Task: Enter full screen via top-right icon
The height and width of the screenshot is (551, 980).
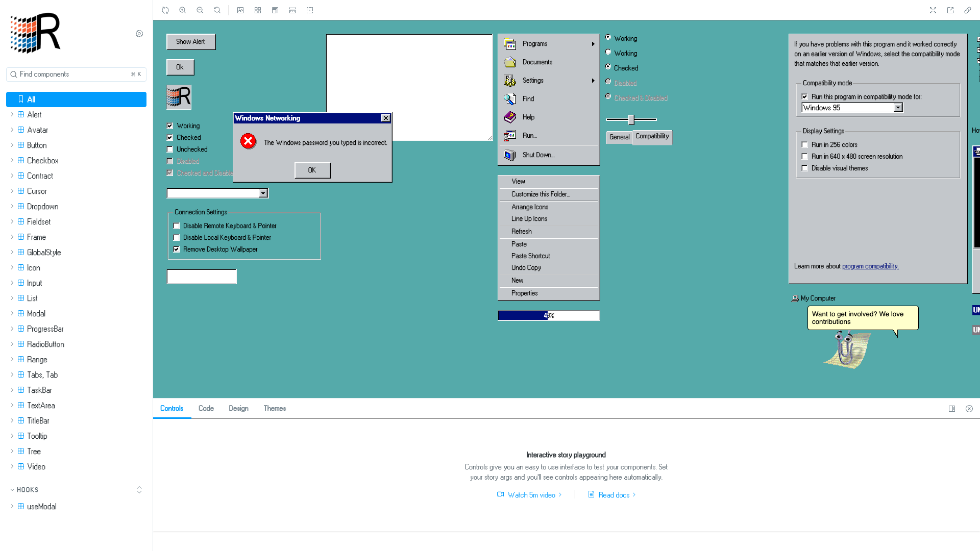Action: [x=933, y=10]
